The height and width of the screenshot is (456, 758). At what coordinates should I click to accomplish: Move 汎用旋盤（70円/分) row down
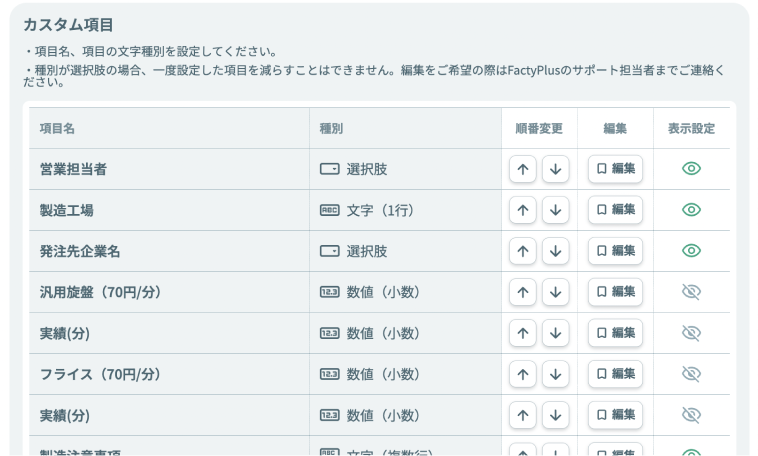(555, 292)
